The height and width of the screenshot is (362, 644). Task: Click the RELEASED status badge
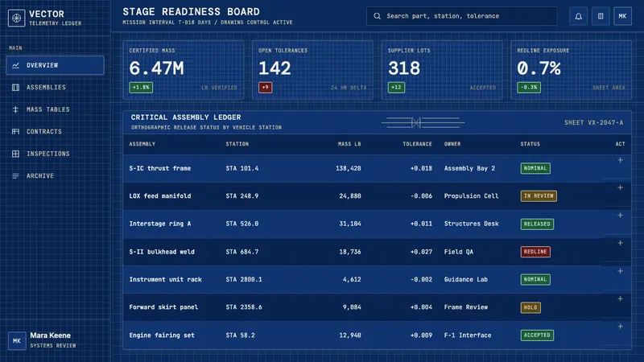[537, 224]
